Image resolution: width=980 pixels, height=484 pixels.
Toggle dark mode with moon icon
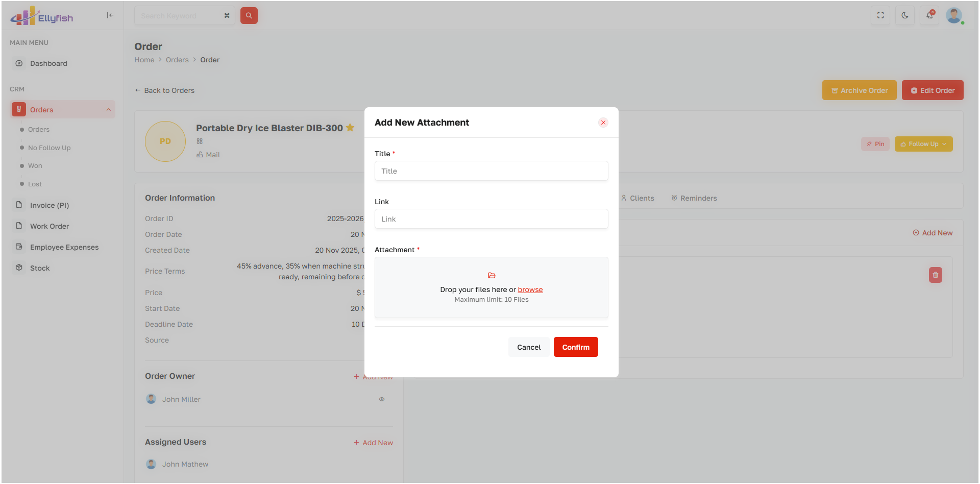[x=904, y=16]
